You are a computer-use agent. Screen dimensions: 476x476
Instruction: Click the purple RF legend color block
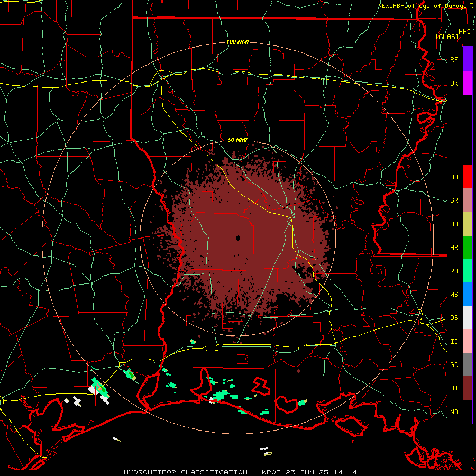467,59
